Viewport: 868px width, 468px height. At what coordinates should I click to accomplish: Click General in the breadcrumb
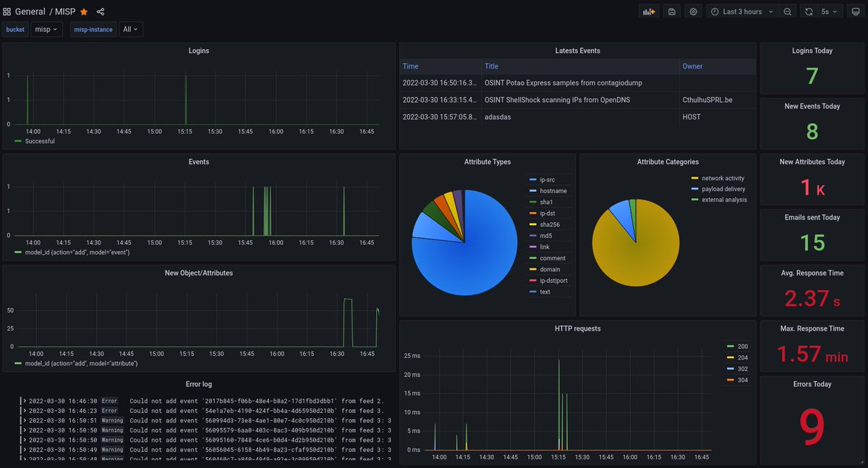pyautogui.click(x=30, y=12)
